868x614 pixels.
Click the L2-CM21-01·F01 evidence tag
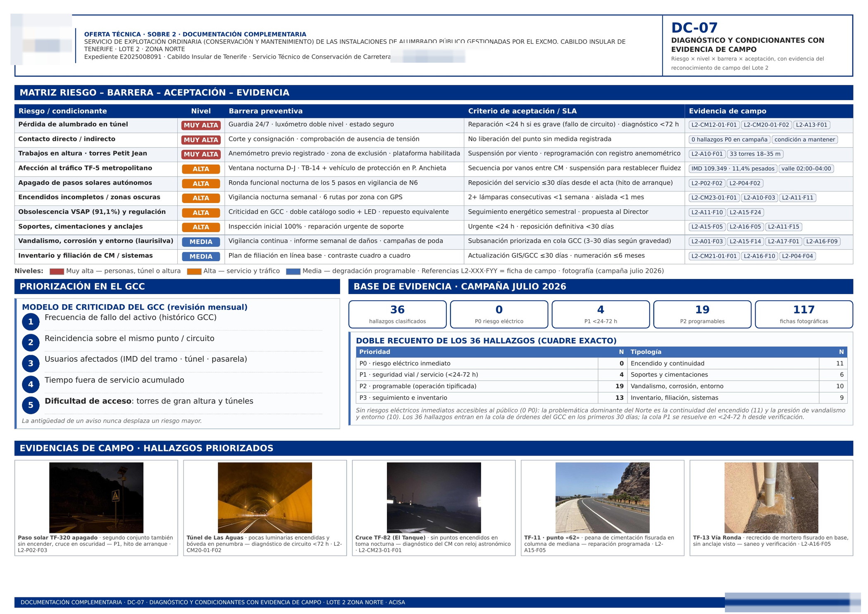[x=714, y=256]
